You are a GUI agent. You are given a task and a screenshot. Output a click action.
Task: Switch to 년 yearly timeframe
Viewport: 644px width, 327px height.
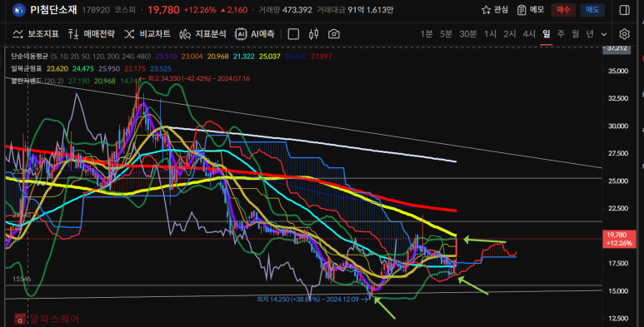coord(590,34)
